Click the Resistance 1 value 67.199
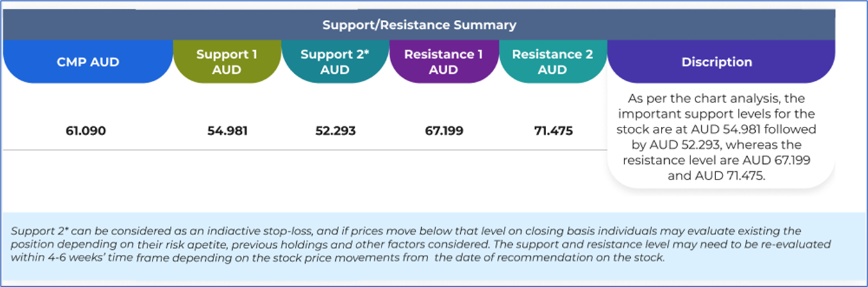 (x=443, y=131)
